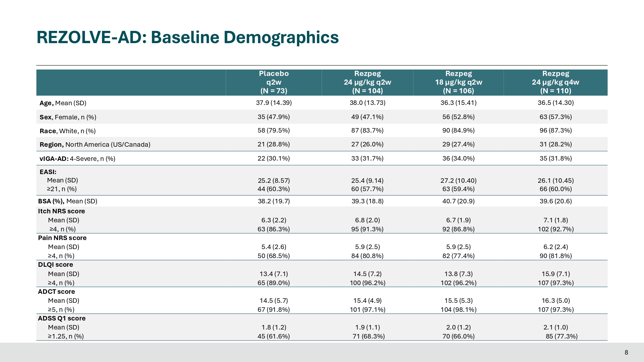Click the Age, Mean (SD) row label

tap(63, 103)
